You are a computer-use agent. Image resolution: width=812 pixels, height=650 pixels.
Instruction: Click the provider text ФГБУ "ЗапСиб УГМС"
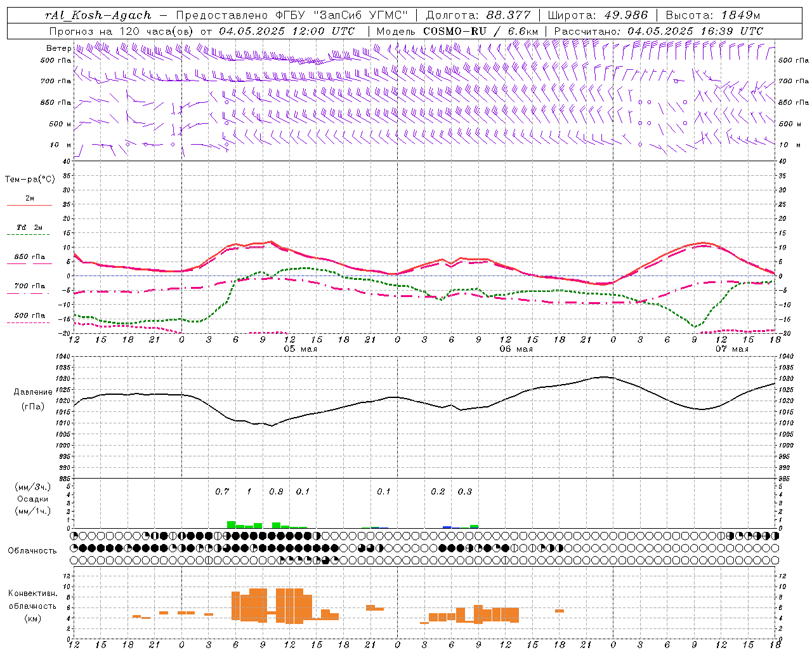click(342, 15)
